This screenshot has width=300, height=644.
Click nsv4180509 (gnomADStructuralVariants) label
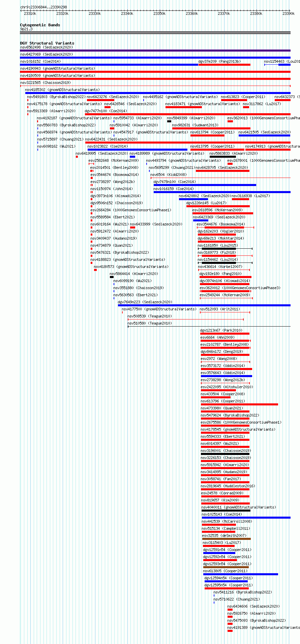coord(58,75)
